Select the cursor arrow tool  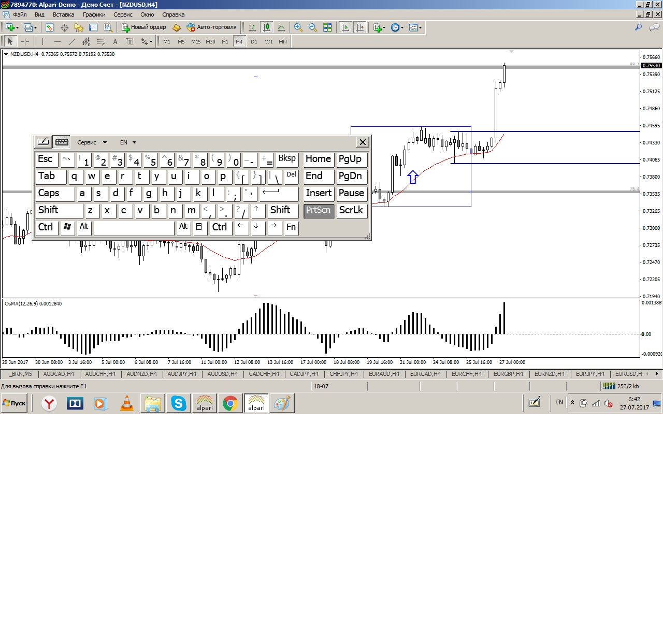click(x=10, y=41)
